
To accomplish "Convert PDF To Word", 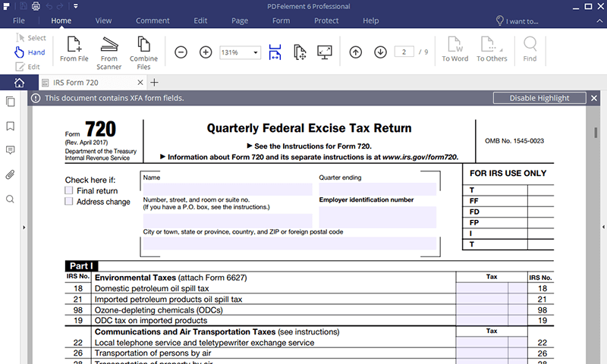I will tap(454, 49).
